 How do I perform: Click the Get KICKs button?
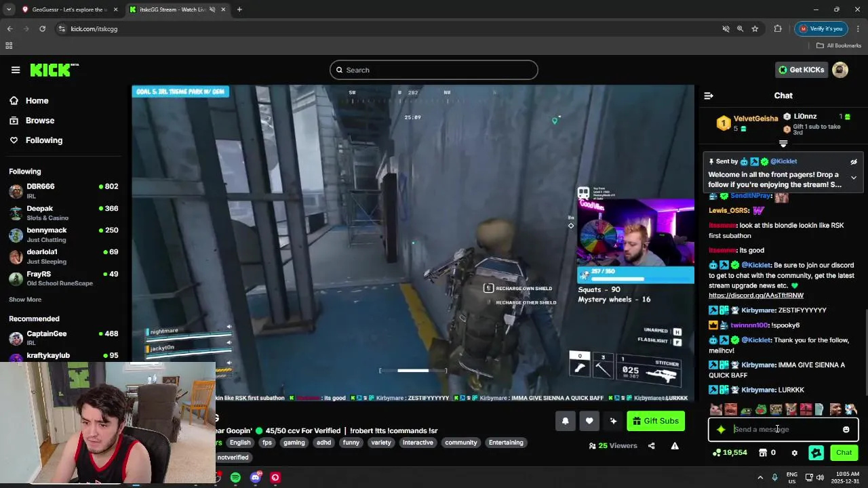pyautogui.click(x=802, y=70)
